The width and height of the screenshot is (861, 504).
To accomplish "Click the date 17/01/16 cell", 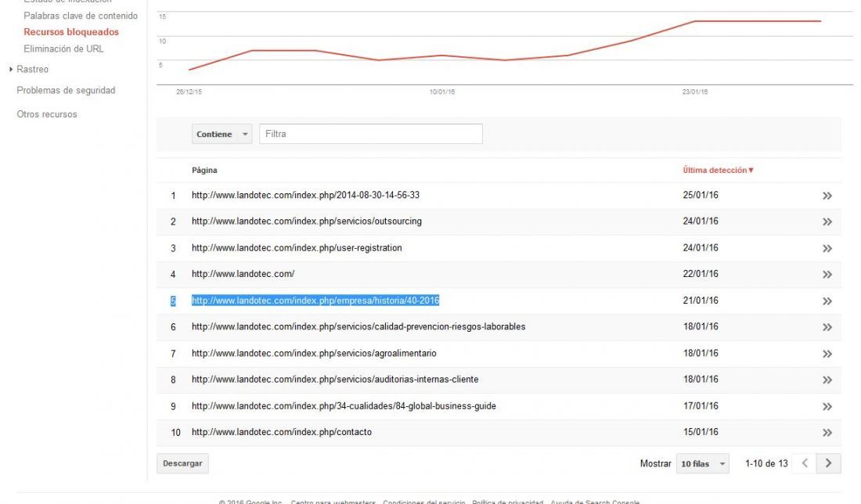I will (700, 405).
